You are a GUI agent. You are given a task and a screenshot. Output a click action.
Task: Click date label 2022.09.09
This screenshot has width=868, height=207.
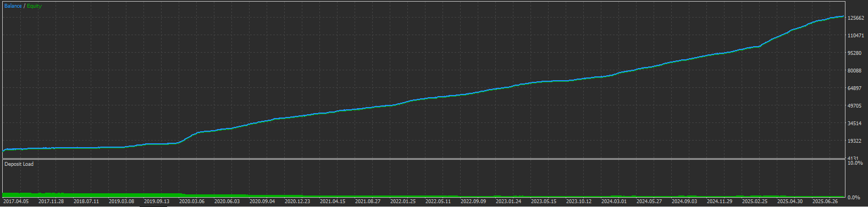(x=473, y=202)
